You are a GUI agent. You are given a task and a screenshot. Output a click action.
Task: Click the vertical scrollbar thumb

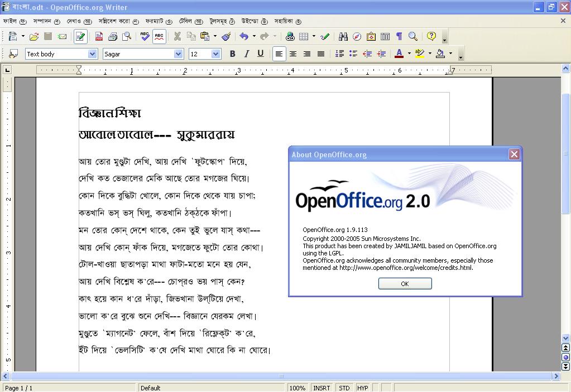tap(565, 153)
